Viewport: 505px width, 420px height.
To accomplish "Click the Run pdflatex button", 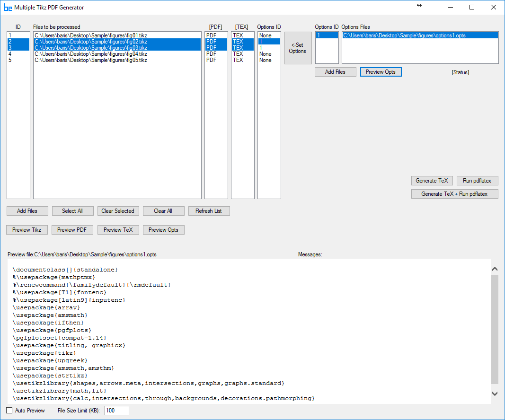I will [477, 181].
